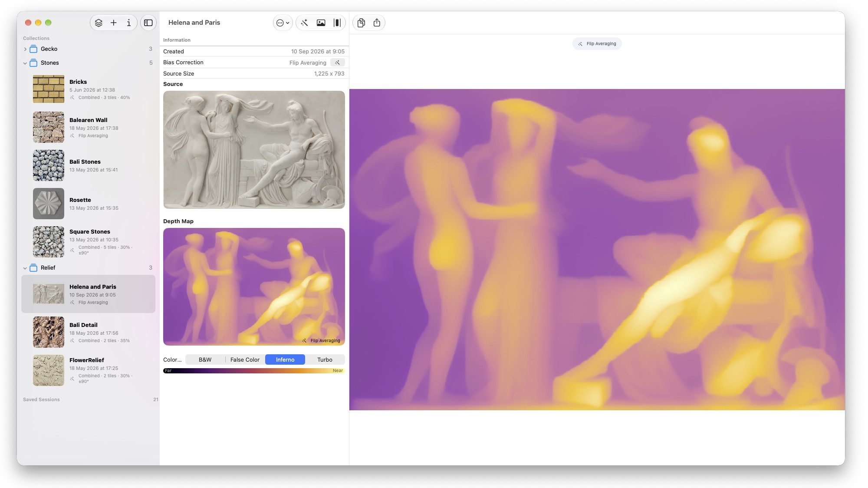Select the Stones collection folder icon

pos(33,63)
